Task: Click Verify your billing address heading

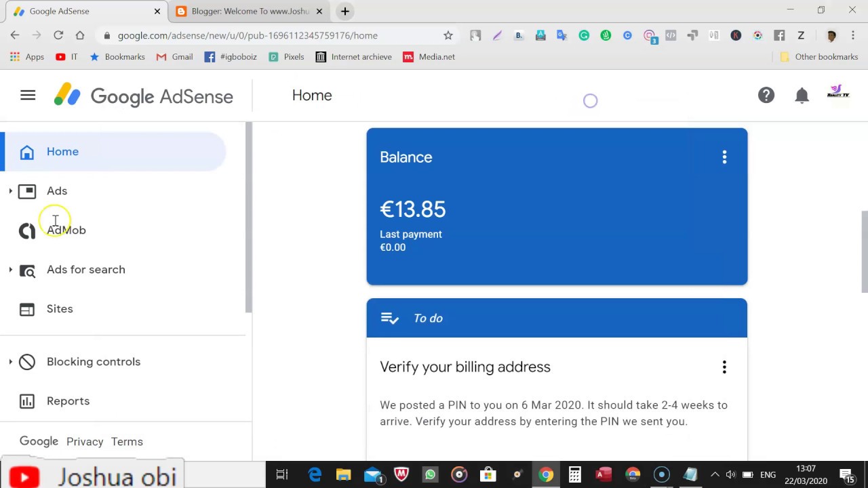Action: coord(465,367)
